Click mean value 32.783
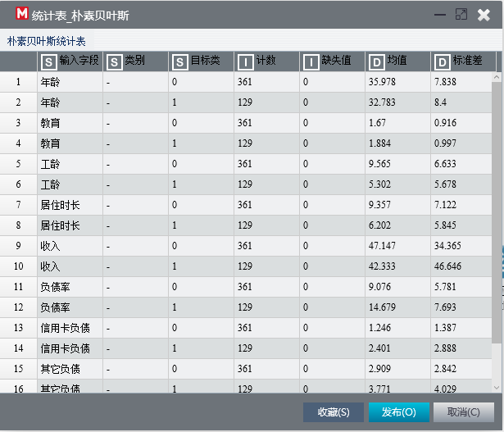Image resolution: width=504 pixels, height=432 pixels. tap(382, 102)
